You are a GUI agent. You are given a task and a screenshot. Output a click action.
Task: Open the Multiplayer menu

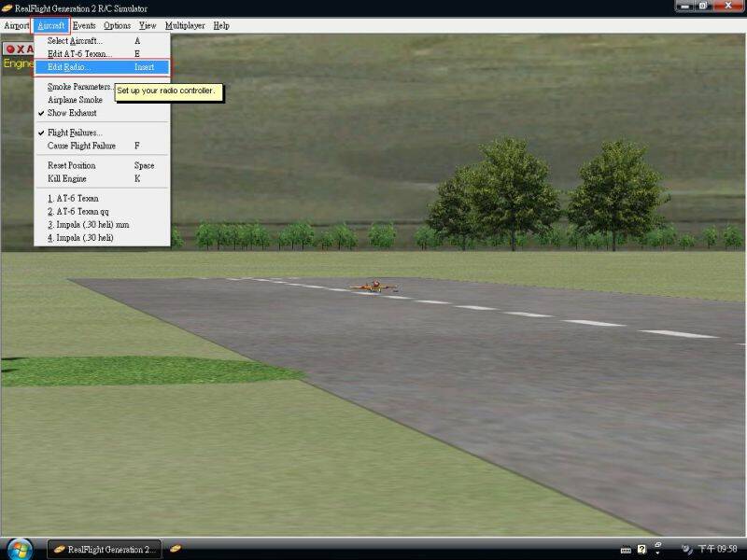185,26
